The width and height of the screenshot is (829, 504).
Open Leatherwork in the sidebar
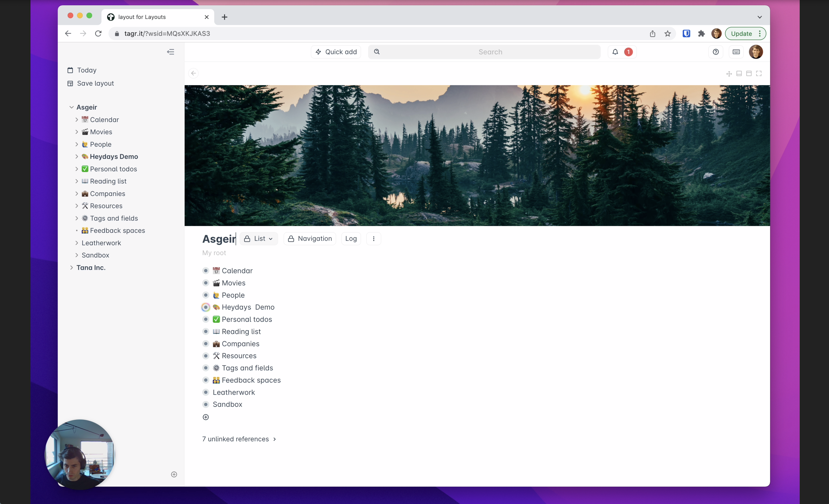tap(101, 243)
